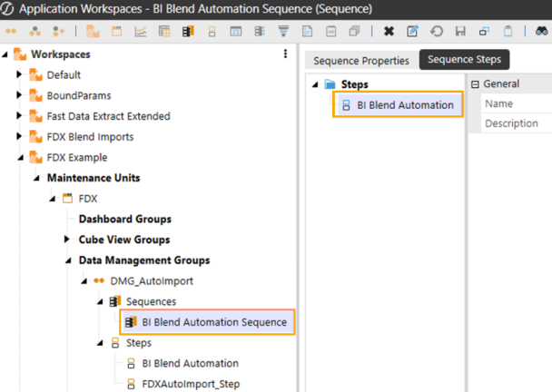
Task: Click the calendar-style file toolbar icon
Action: point(330,32)
